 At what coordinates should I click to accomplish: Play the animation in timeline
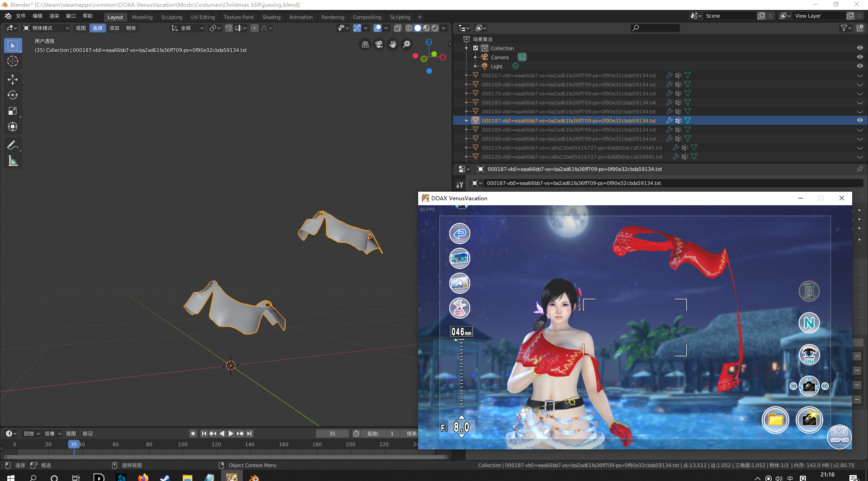pos(231,434)
